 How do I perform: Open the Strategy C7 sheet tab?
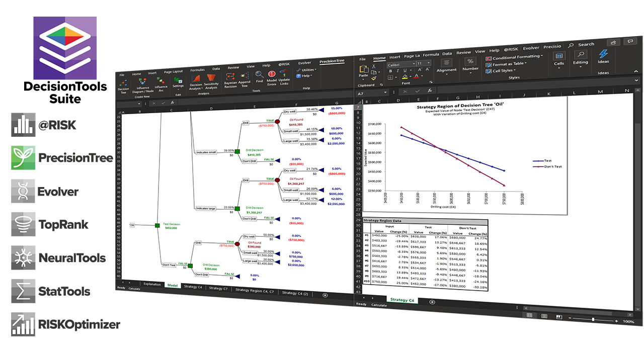pyautogui.click(x=218, y=289)
